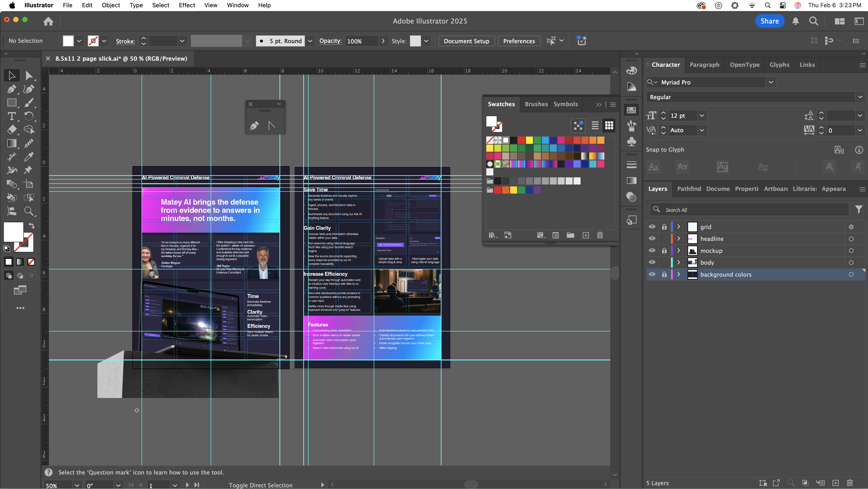The width and height of the screenshot is (868, 489).
Task: Switch to the Pathfinder tab
Action: 689,189
